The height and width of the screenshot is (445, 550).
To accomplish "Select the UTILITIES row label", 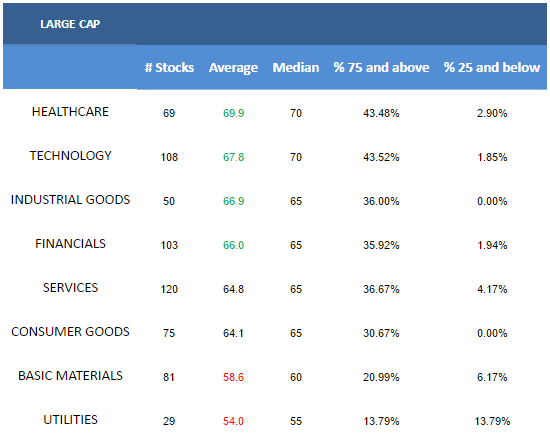I will pyautogui.click(x=70, y=420).
